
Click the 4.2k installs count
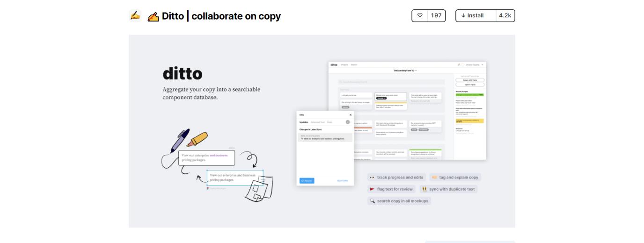point(505,15)
